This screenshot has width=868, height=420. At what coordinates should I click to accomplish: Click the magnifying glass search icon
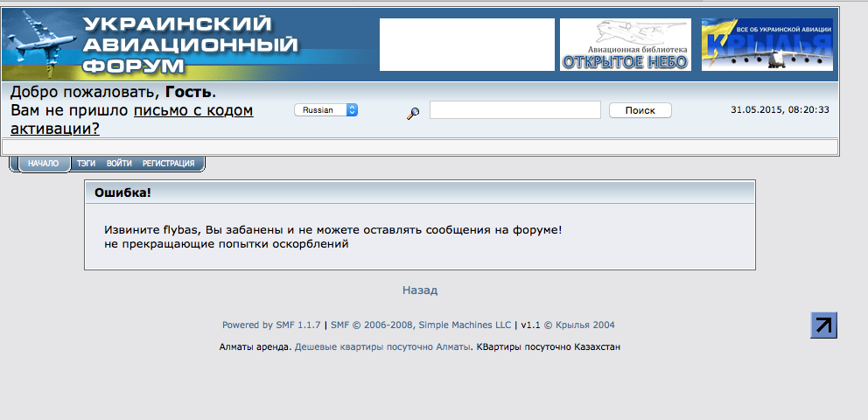click(x=414, y=112)
